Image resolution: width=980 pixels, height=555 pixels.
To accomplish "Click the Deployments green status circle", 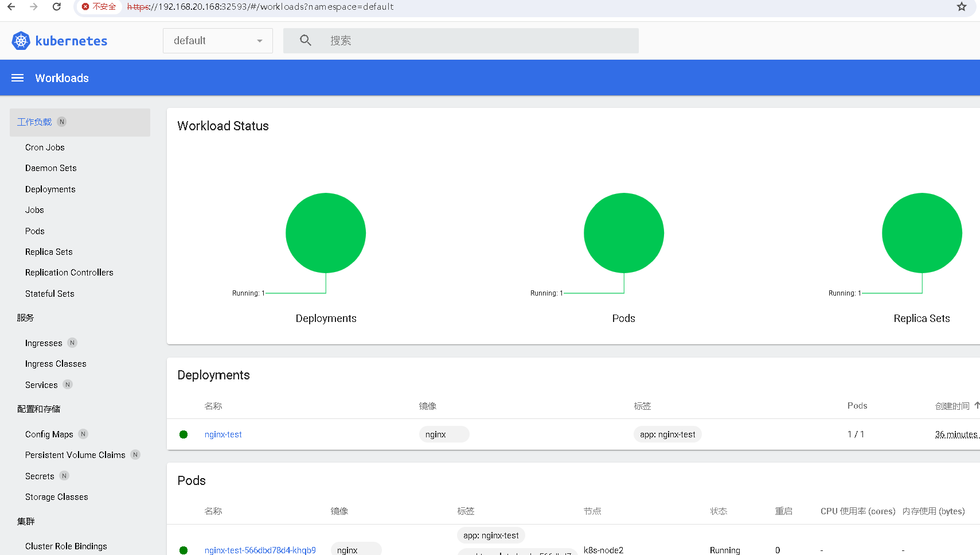I will [326, 233].
